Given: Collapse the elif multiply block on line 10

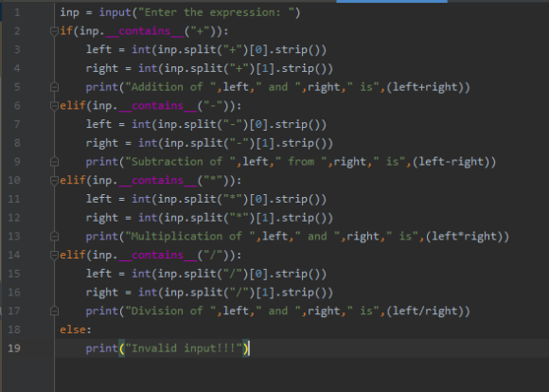Looking at the screenshot, I should pos(54,181).
